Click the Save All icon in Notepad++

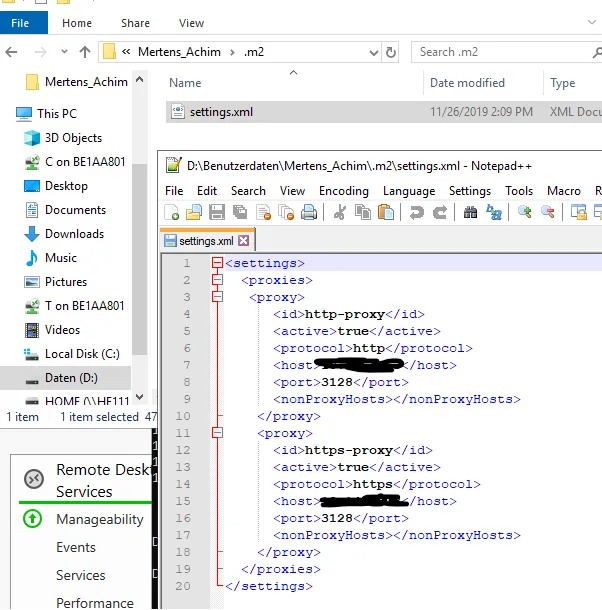240,212
